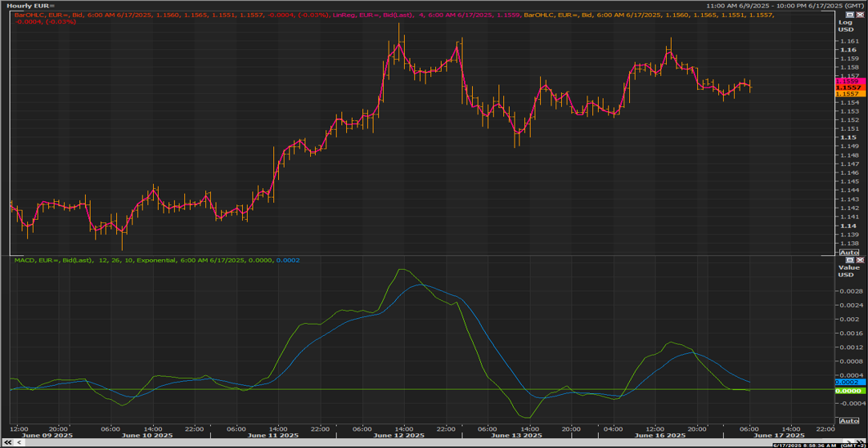Click the June 17 2025 date label

(x=779, y=435)
